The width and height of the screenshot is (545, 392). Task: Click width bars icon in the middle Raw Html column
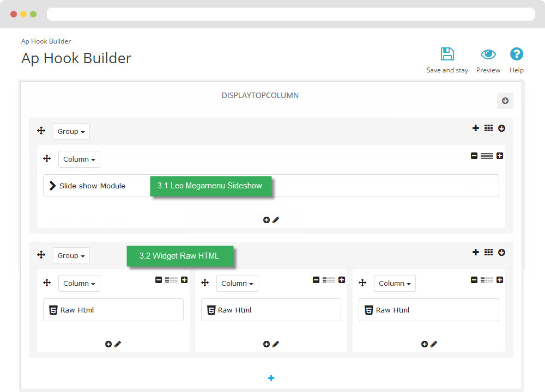tap(329, 280)
